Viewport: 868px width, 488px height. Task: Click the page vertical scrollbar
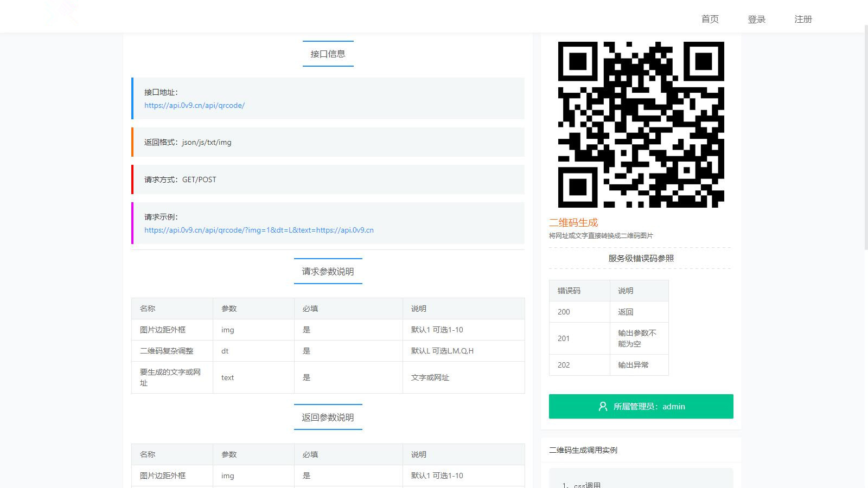point(866,138)
